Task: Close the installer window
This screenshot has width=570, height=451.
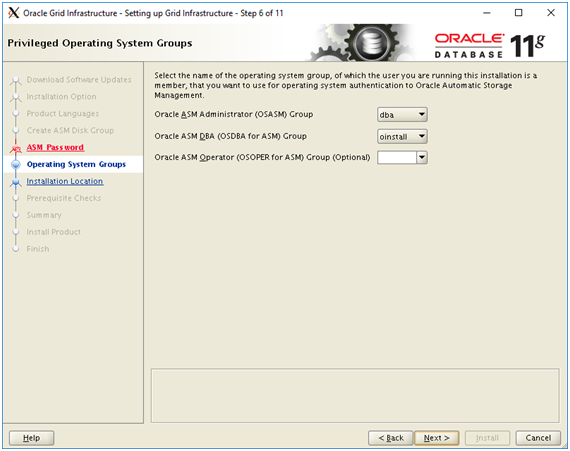Action: [551, 13]
